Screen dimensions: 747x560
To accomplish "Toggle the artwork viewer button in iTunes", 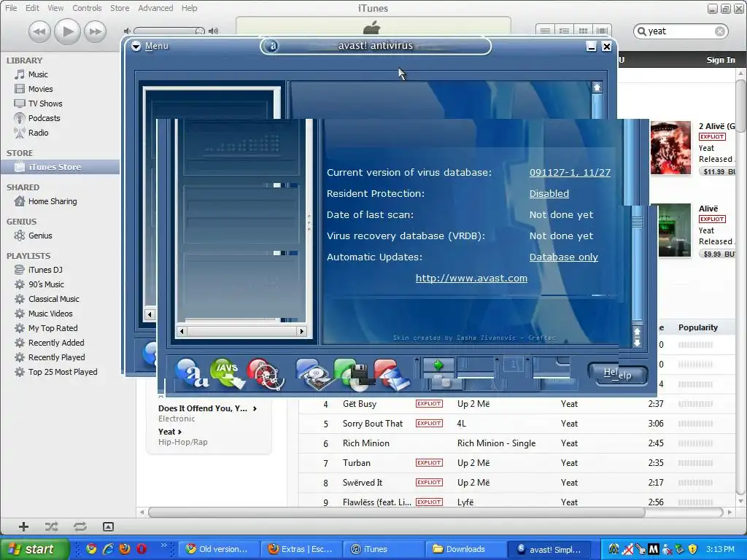I will pyautogui.click(x=108, y=526).
